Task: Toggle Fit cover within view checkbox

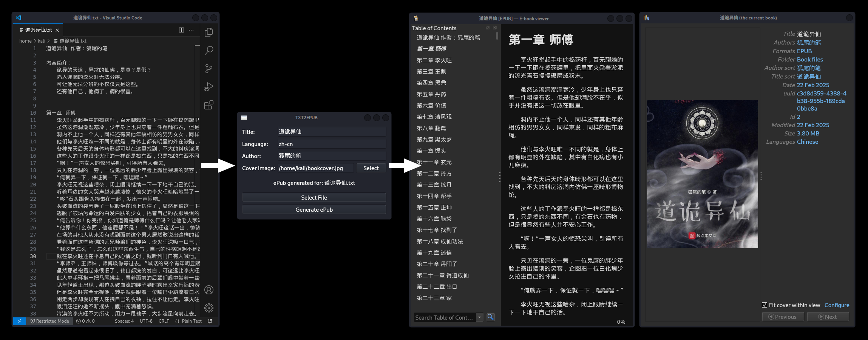Action: (x=765, y=305)
